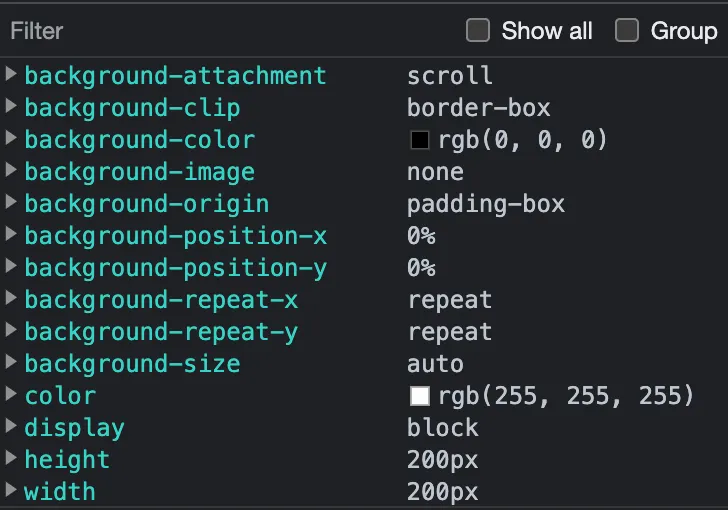Image resolution: width=728 pixels, height=510 pixels.
Task: Tick the Group checkbox
Action: 627,31
